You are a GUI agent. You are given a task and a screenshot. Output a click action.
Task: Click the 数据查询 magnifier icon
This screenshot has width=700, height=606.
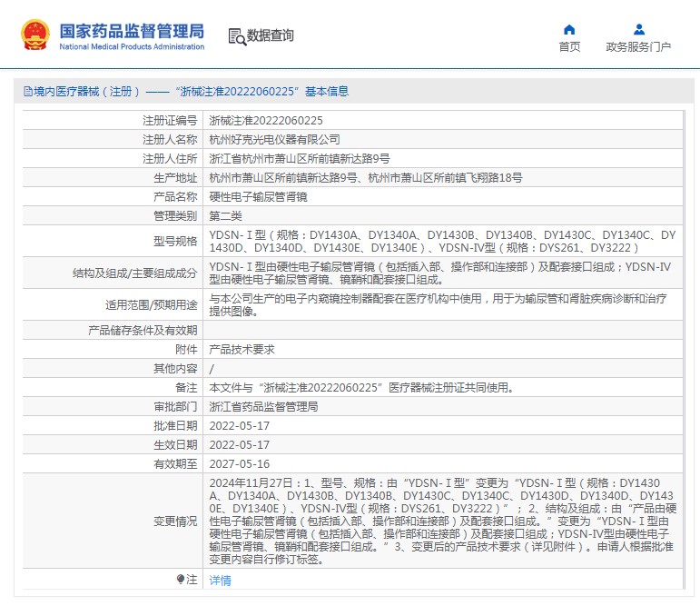tap(237, 36)
